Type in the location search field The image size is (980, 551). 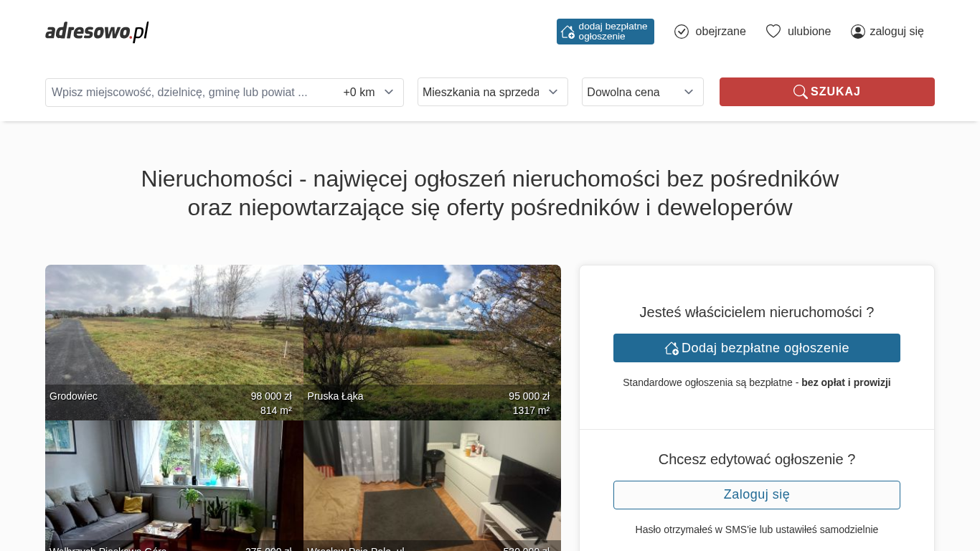[187, 93]
